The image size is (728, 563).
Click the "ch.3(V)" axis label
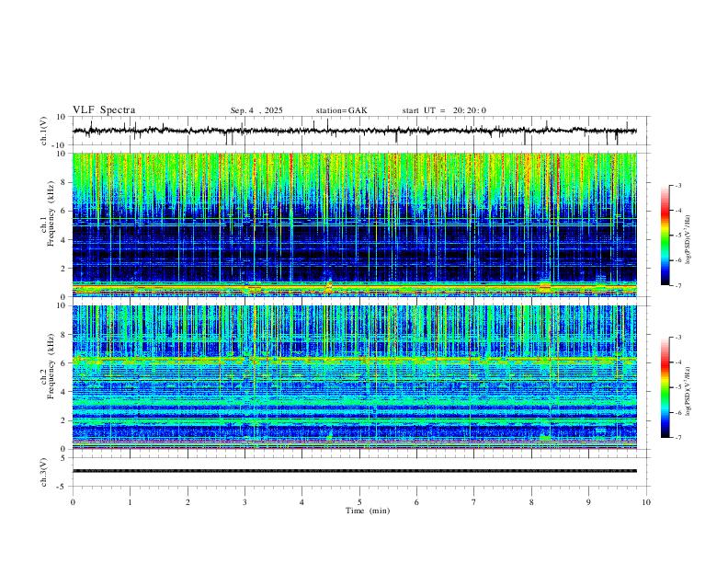pos(44,472)
